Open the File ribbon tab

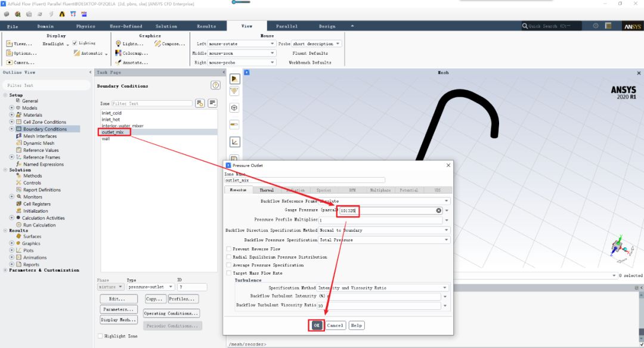click(13, 26)
